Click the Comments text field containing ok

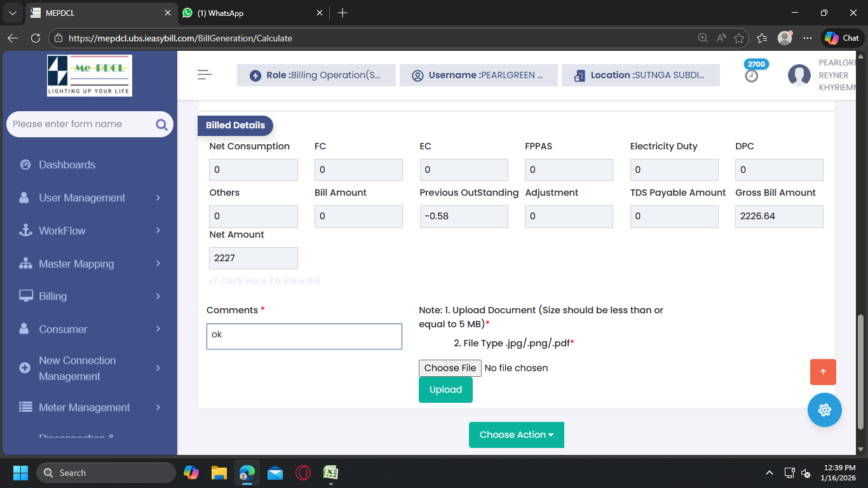click(304, 336)
